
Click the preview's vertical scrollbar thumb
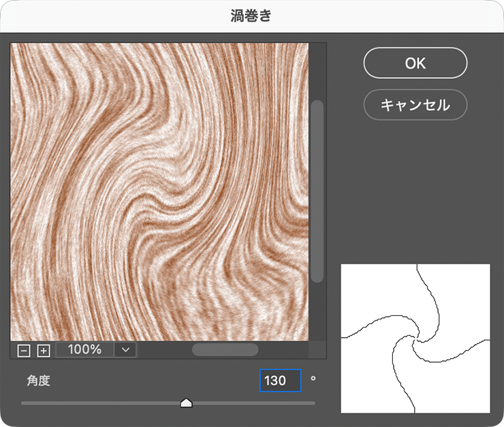click(x=317, y=191)
